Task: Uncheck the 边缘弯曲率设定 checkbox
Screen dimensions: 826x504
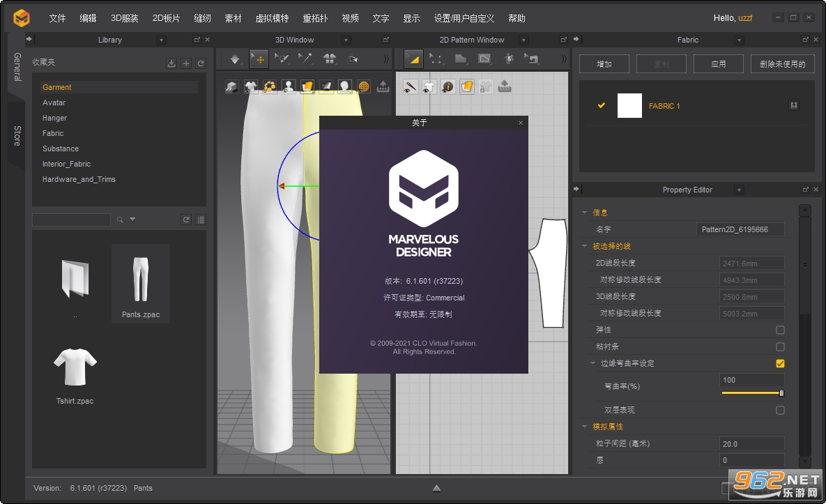Action: [x=780, y=363]
